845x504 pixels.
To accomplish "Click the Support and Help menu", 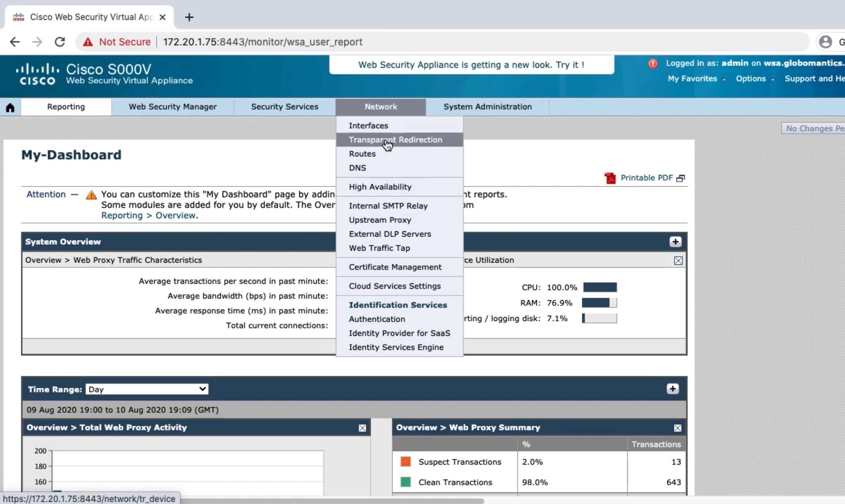I will point(815,79).
